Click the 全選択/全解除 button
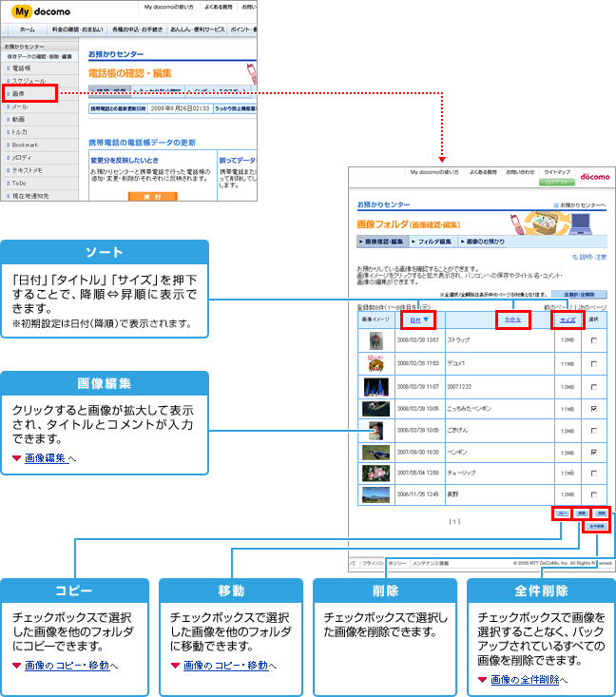The image size is (616, 697). pyautogui.click(x=585, y=295)
